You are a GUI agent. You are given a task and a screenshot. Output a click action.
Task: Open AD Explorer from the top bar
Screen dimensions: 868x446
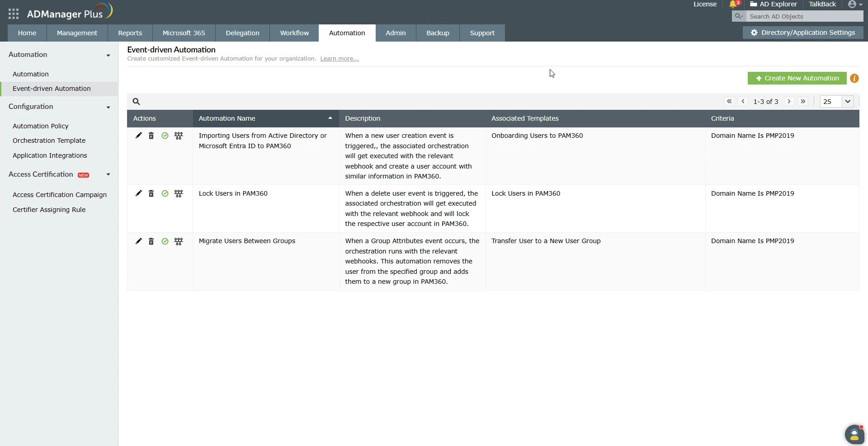click(774, 4)
